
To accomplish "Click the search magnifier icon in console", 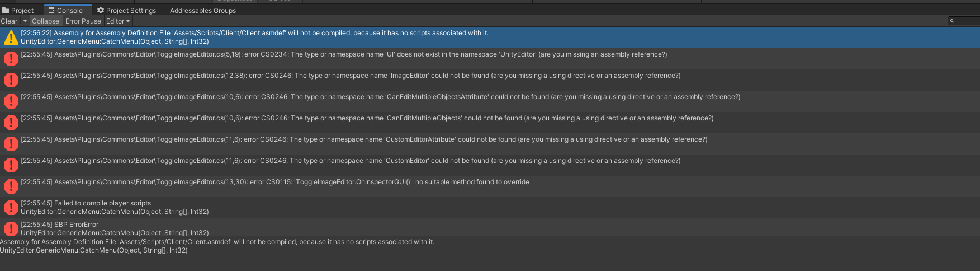I will (x=952, y=21).
